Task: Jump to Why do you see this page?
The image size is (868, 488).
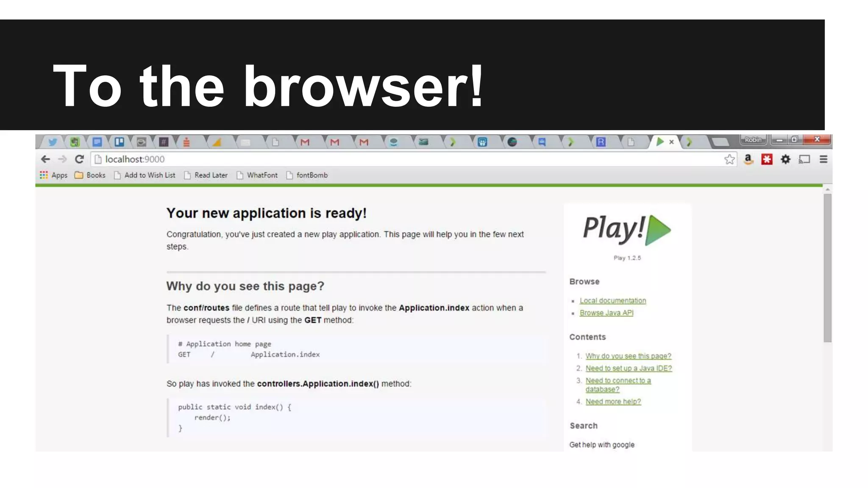Action: 629,356
